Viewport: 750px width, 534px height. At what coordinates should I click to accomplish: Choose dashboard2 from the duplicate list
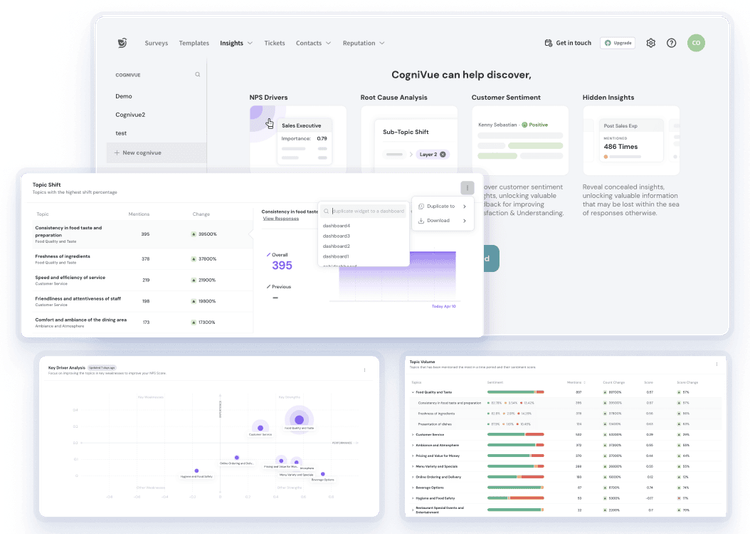pos(336,246)
